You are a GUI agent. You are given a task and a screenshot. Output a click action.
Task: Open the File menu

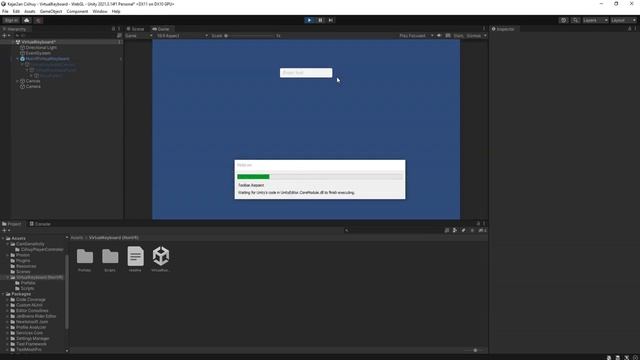pyautogui.click(x=5, y=11)
